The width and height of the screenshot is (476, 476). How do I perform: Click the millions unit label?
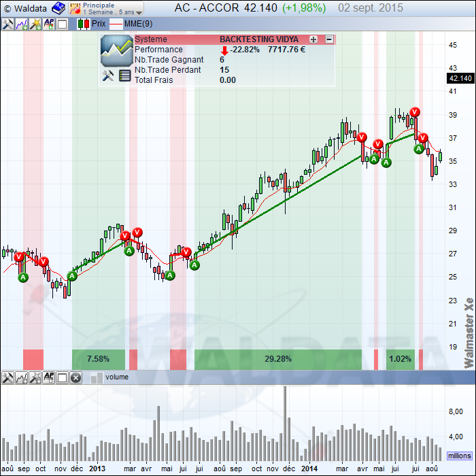pos(460,456)
